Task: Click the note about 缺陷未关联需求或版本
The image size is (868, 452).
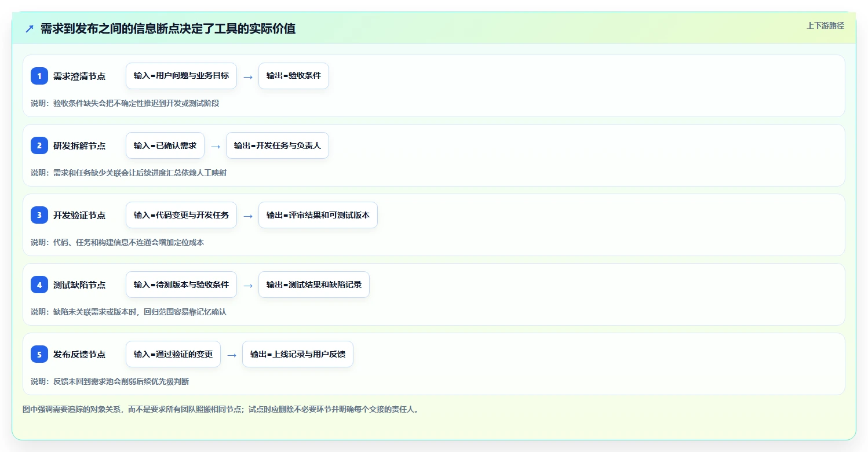Action: click(x=129, y=312)
